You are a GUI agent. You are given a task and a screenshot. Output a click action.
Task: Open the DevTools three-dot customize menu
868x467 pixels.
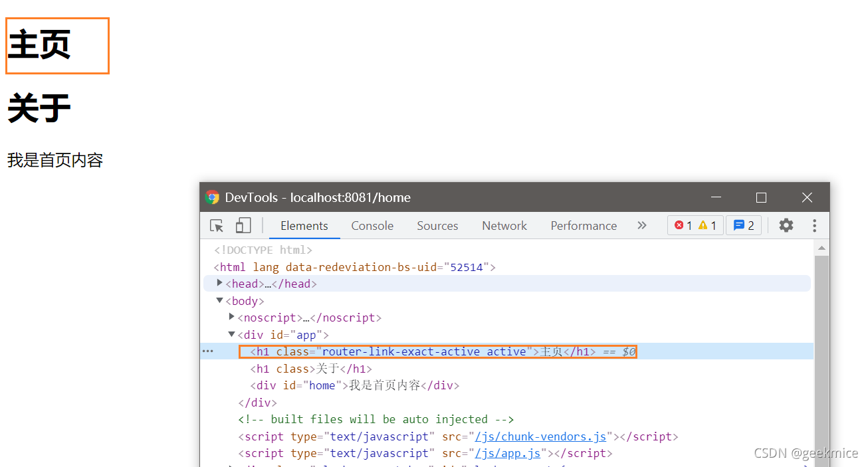pos(814,225)
